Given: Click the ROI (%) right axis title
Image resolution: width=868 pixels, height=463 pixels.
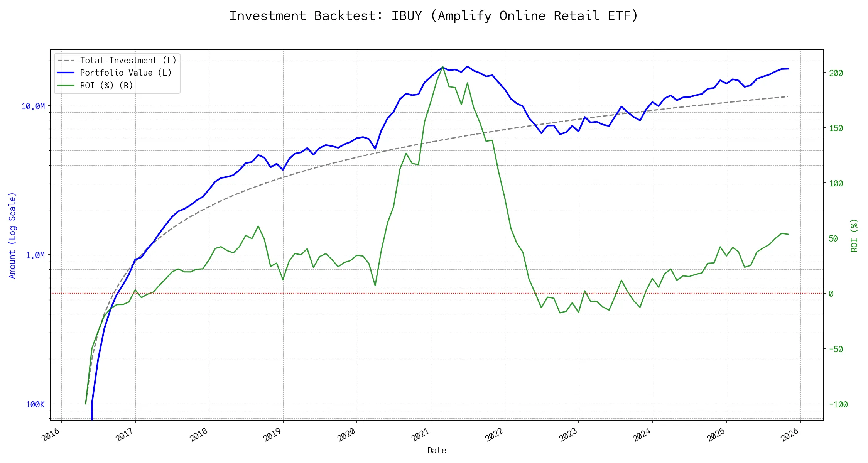Looking at the screenshot, I should click(854, 235).
